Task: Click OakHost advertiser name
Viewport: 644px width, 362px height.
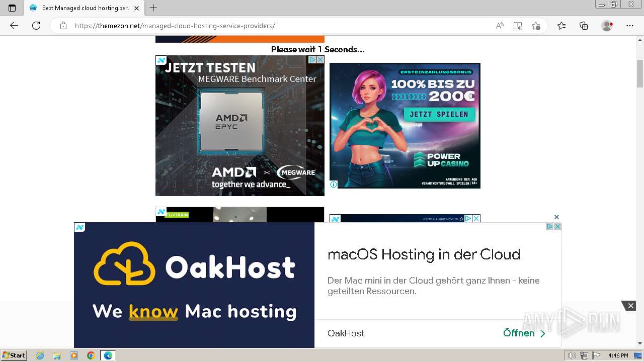Action: (x=346, y=333)
